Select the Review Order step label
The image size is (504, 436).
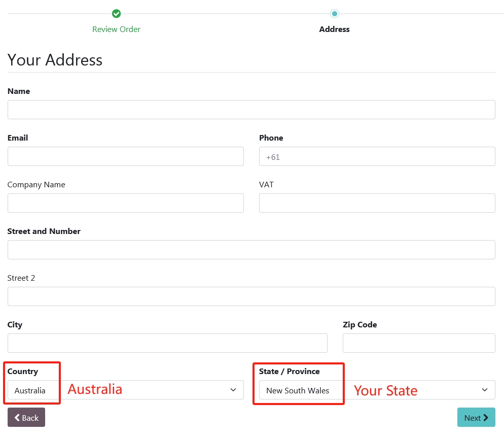[116, 29]
